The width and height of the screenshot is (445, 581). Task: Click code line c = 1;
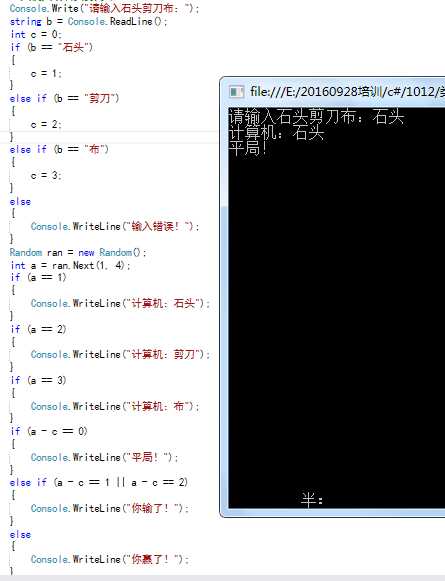(x=46, y=73)
